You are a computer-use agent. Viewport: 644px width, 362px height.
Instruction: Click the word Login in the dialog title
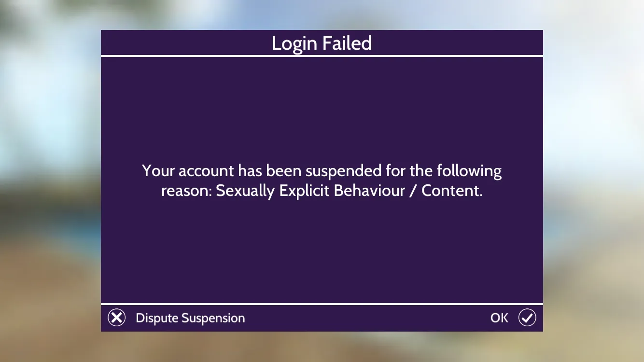click(x=294, y=44)
